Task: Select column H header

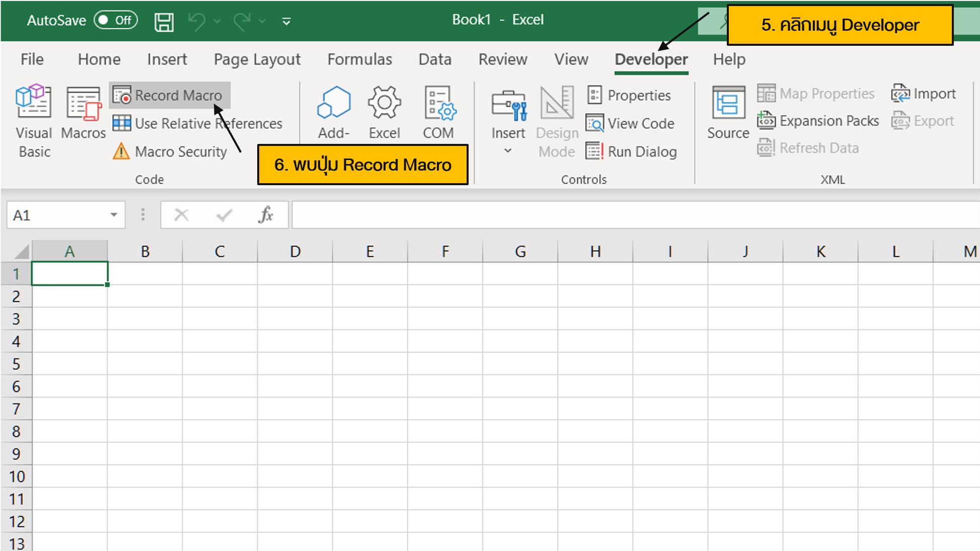Action: [595, 251]
